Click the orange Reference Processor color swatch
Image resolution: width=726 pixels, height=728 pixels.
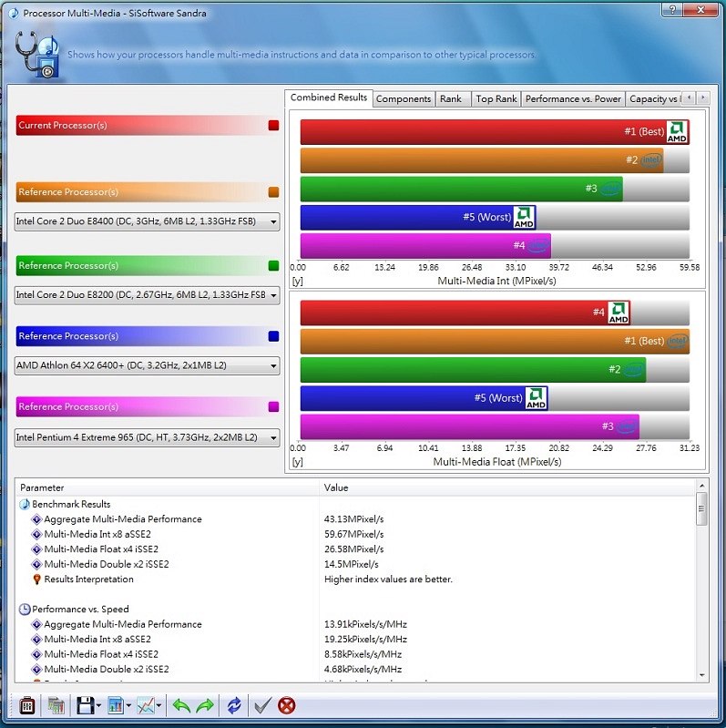[273, 192]
